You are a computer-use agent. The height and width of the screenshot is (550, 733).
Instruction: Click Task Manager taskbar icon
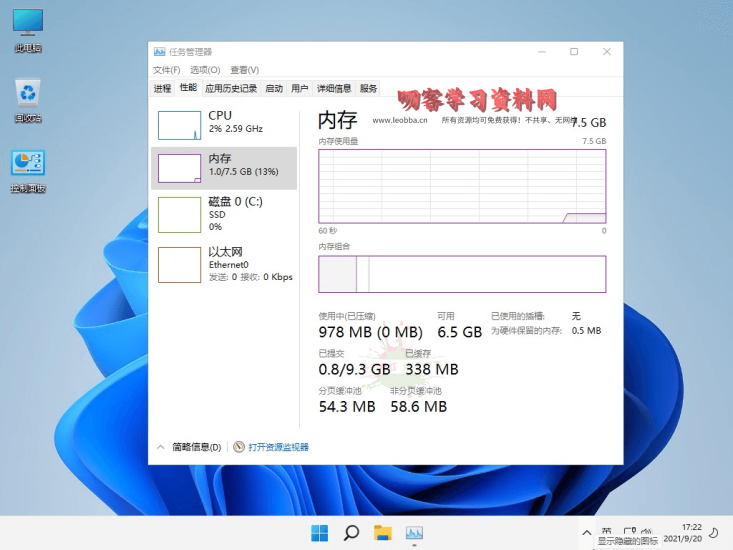pyautogui.click(x=414, y=533)
